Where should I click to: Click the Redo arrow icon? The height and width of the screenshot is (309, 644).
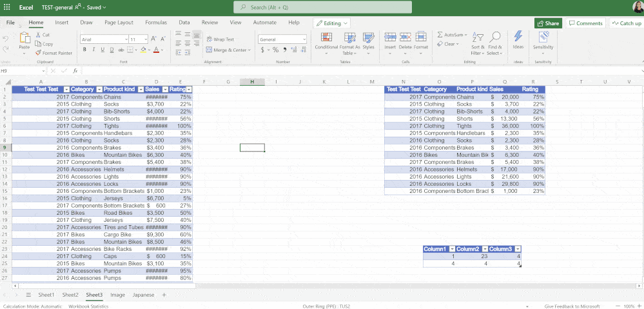(x=6, y=49)
